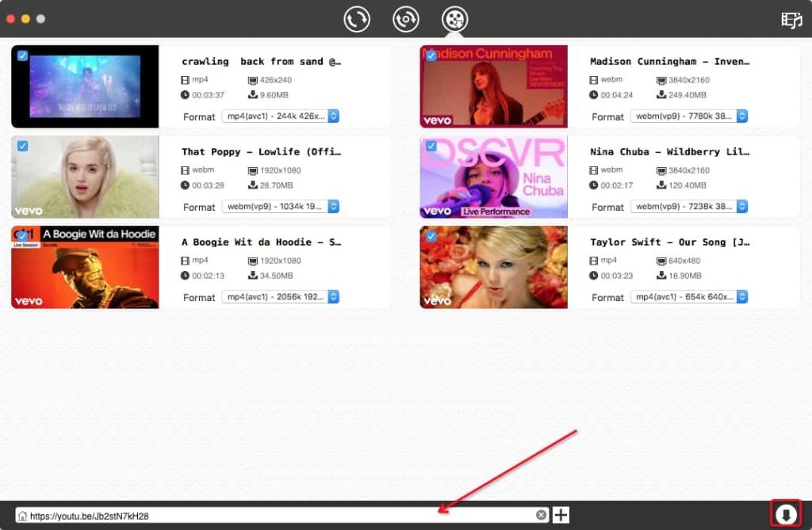Click the A Boogie Wit da Hoodie thumbnail
The image size is (812, 530).
pyautogui.click(x=85, y=267)
